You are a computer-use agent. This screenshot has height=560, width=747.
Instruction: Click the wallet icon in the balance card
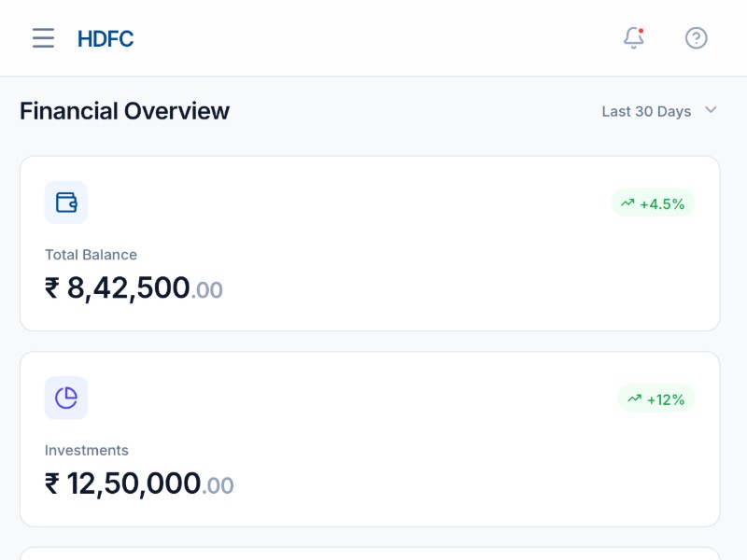[x=66, y=203]
